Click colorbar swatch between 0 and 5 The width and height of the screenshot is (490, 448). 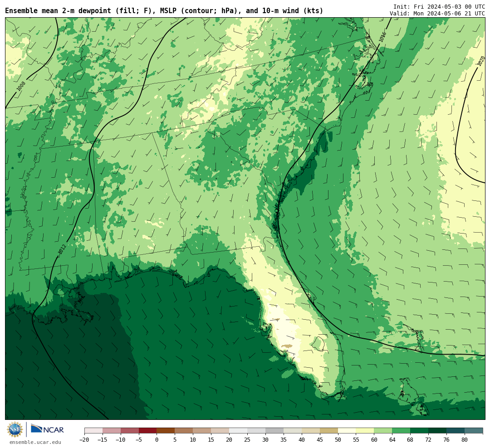166,431
